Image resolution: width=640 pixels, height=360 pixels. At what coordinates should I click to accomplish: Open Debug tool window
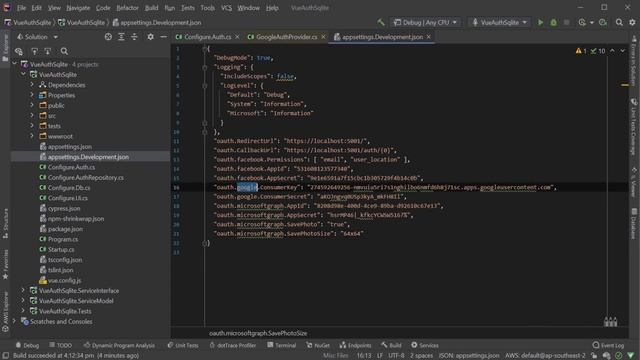[x=27, y=345]
